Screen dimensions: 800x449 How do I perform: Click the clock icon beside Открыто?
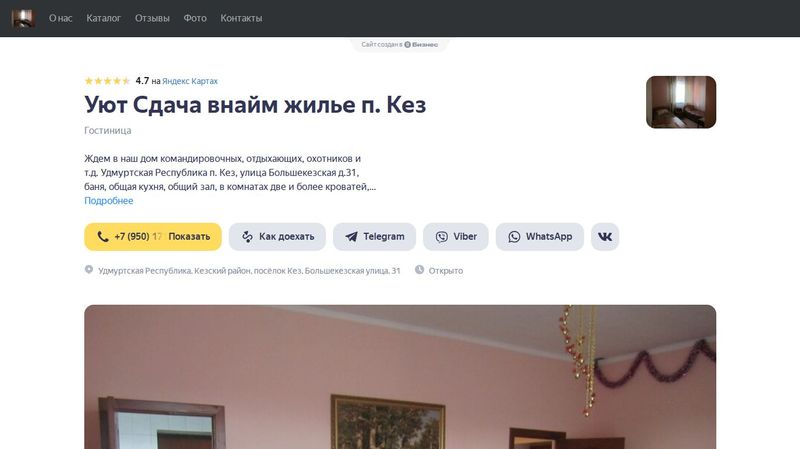(x=419, y=269)
